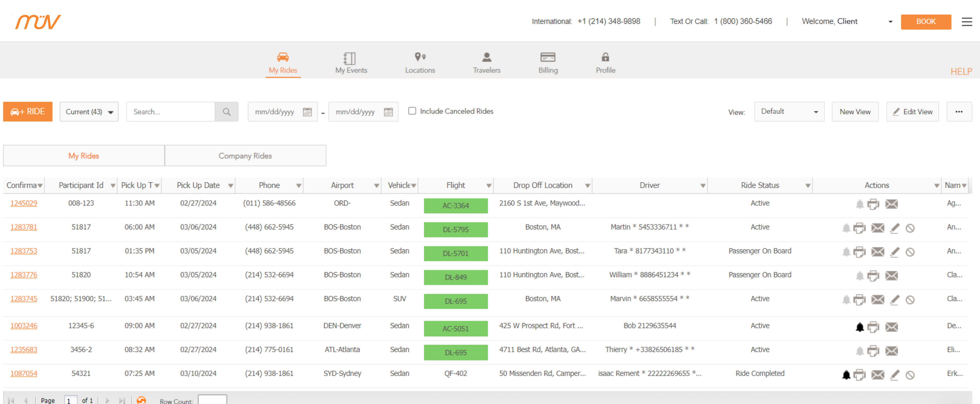Expand the Welcome, Client account dropdown
Viewport: 980px width, 404px height.
click(x=890, y=22)
